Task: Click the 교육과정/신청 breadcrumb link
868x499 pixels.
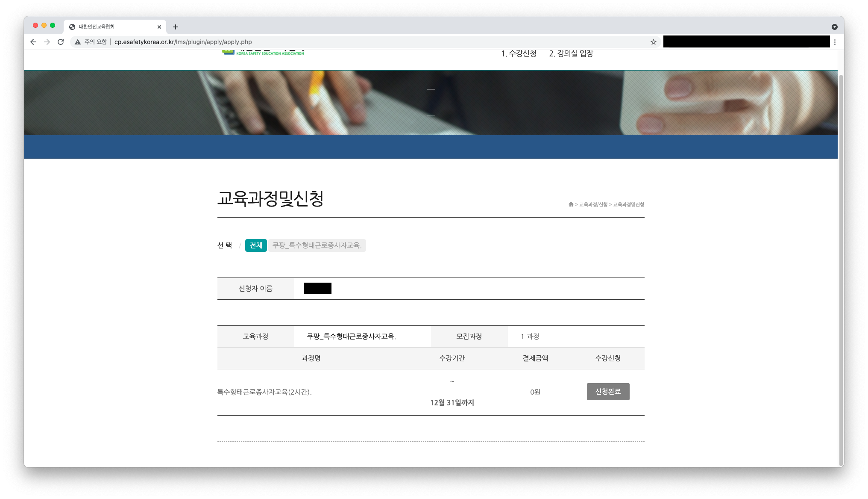Action: tap(593, 205)
